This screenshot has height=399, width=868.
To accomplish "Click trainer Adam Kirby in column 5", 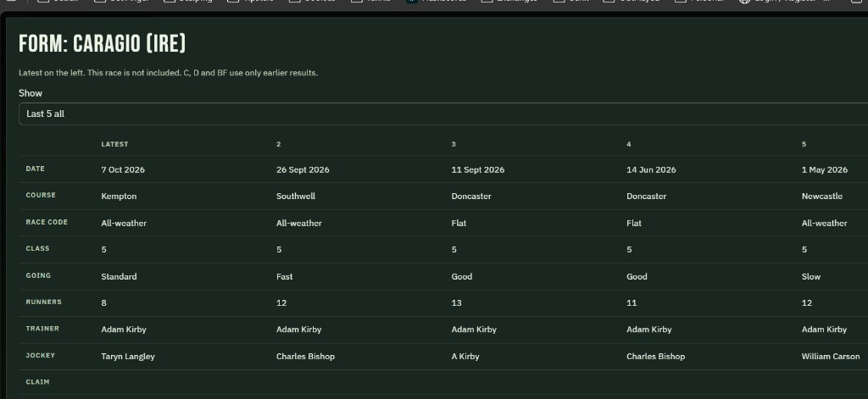I will coord(824,330).
